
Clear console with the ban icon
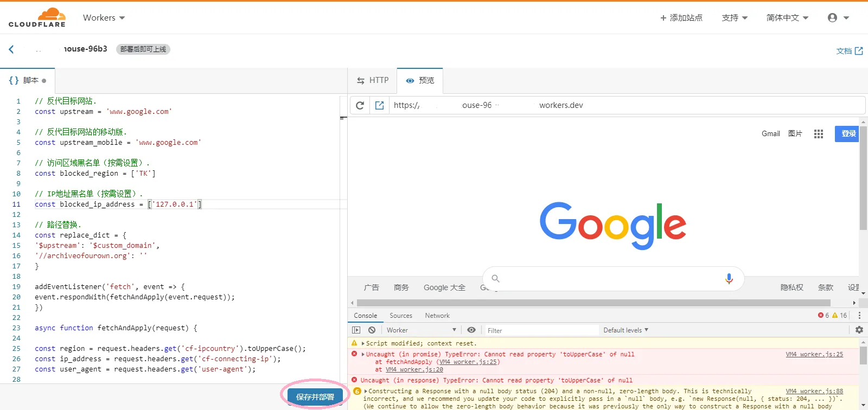[x=372, y=330]
